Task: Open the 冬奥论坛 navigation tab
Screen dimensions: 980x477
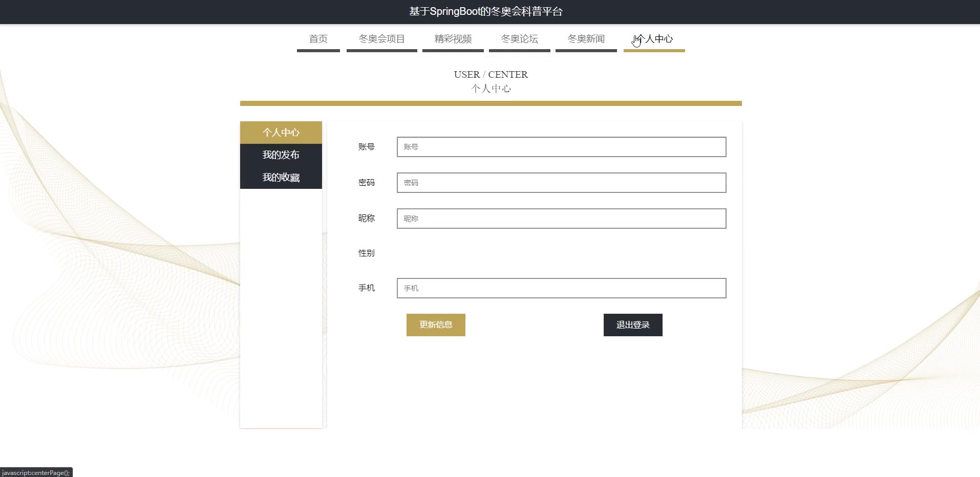Action: pos(519,39)
